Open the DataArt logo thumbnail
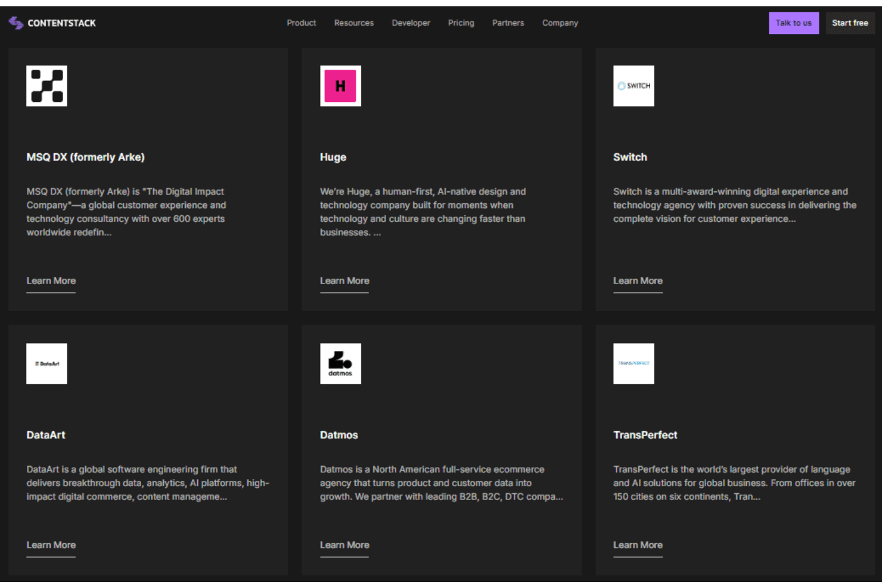Viewport: 882px width, 588px height. click(46, 363)
